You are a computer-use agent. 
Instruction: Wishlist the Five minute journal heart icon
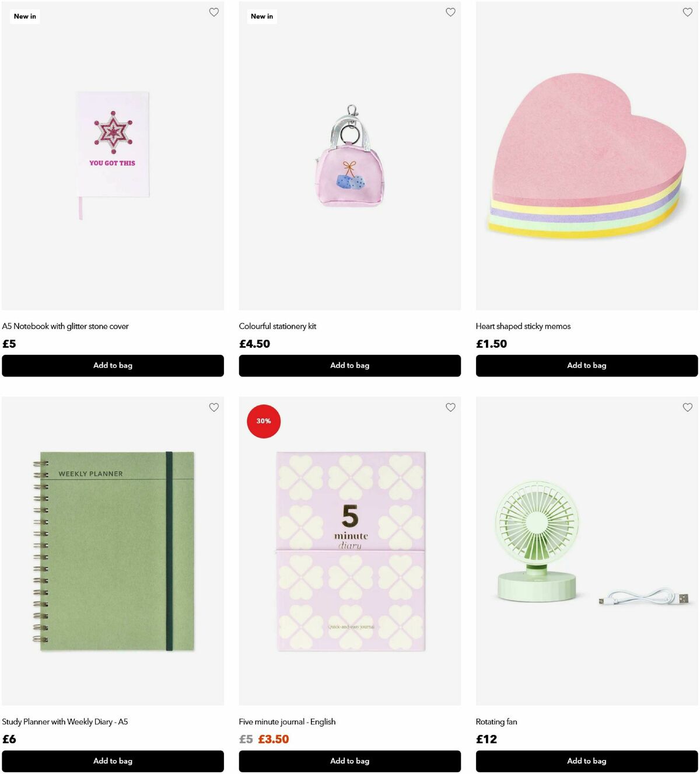pos(450,407)
